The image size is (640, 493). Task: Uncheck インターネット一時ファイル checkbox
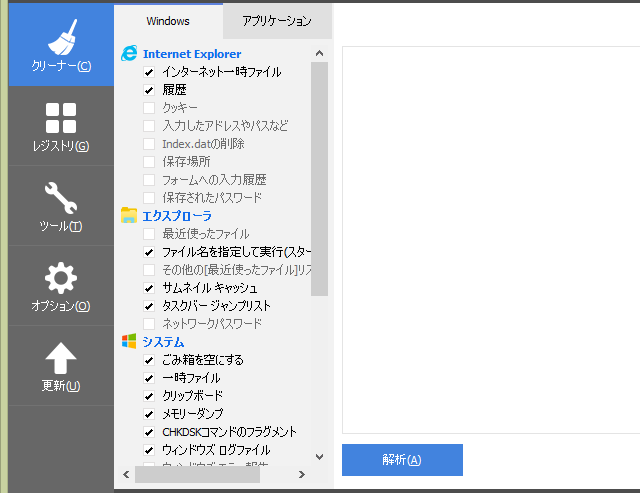tap(149, 72)
